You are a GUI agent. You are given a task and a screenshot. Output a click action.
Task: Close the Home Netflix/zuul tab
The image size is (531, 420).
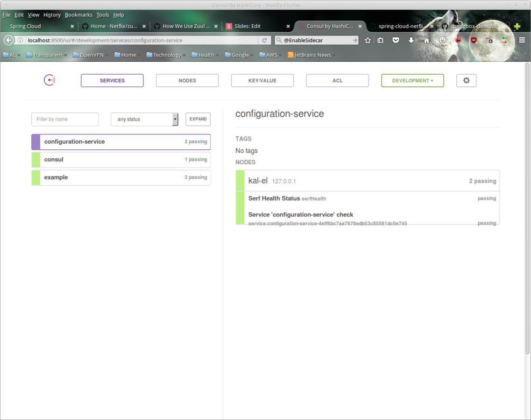tap(144, 26)
